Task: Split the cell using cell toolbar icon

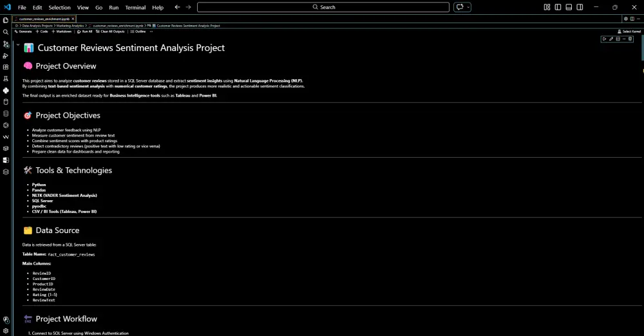Action: tap(618, 39)
